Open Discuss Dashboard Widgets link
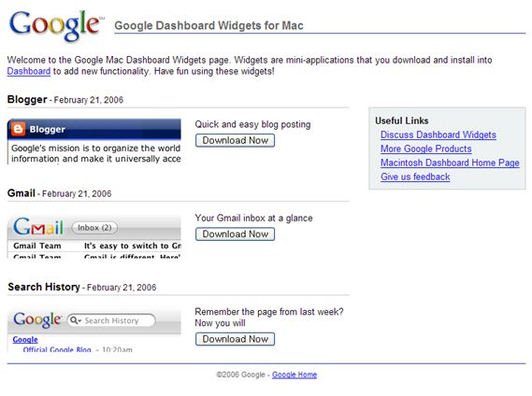Image resolution: width=532 pixels, height=396 pixels. pos(438,134)
